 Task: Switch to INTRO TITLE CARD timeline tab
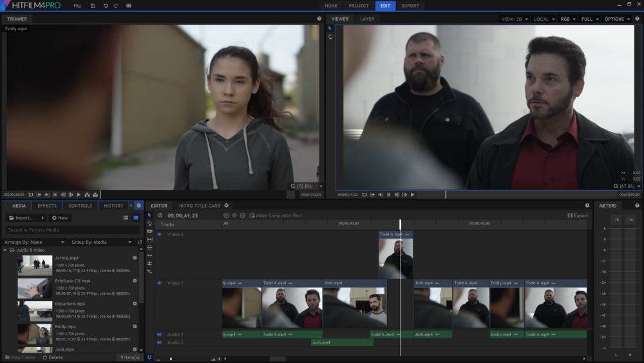(200, 206)
